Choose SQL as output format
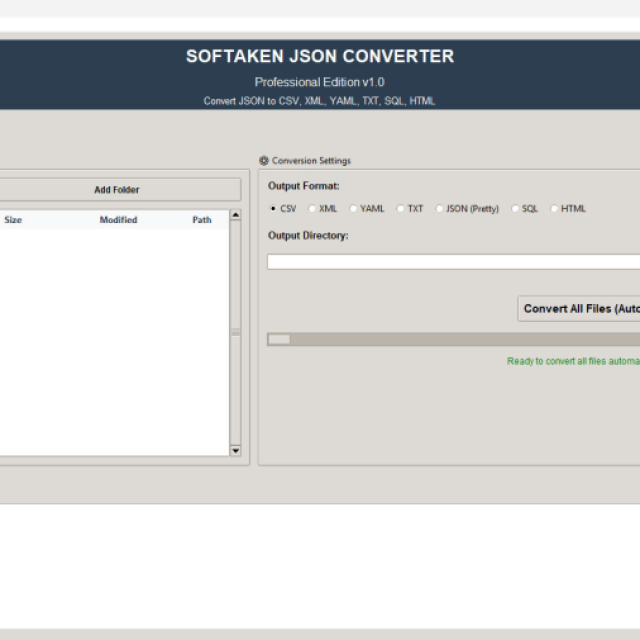The image size is (640, 640). click(x=516, y=209)
